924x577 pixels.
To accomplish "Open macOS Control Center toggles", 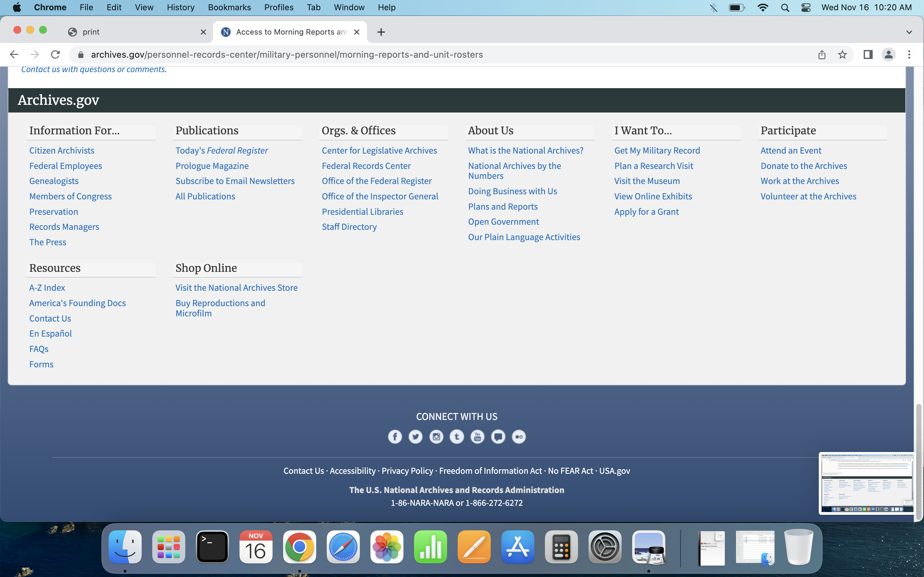I will point(806,8).
